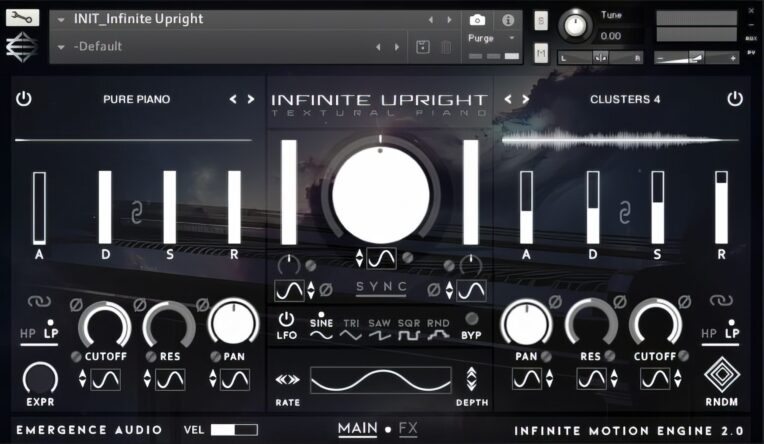Click the camera snapshot icon
Image resolution: width=764 pixels, height=444 pixels.
pos(477,19)
